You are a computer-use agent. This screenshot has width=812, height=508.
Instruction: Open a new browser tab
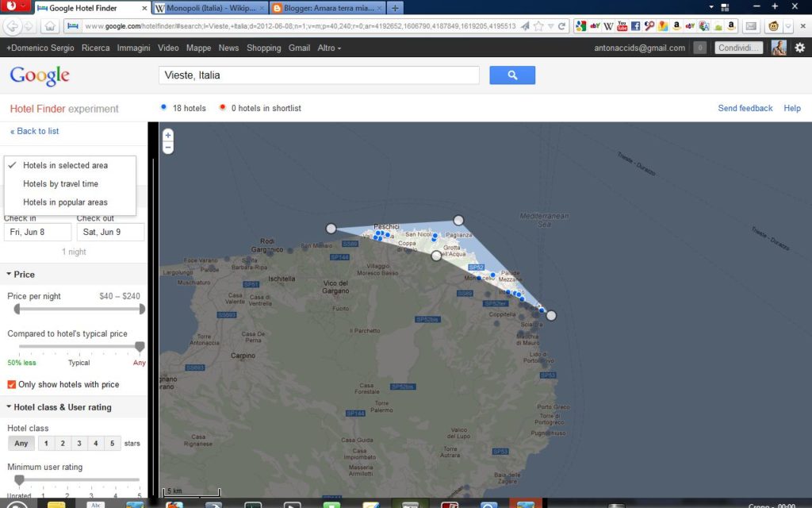point(395,8)
